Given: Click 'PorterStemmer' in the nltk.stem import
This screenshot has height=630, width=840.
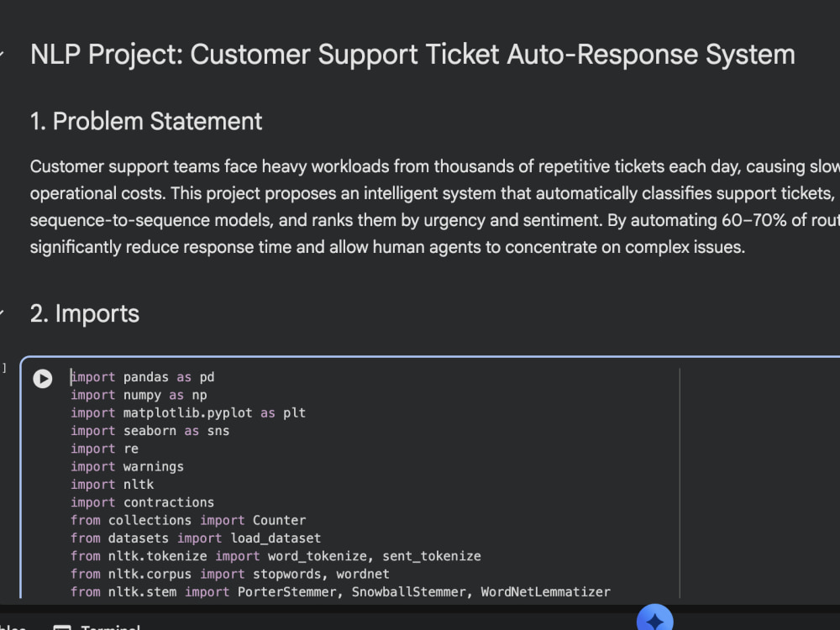Looking at the screenshot, I should click(286, 592).
